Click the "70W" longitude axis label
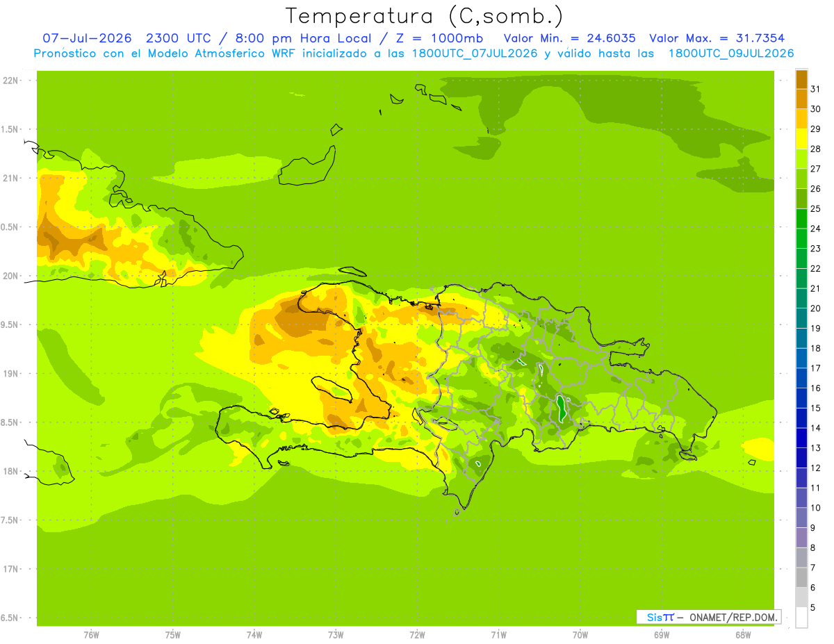 (x=580, y=635)
